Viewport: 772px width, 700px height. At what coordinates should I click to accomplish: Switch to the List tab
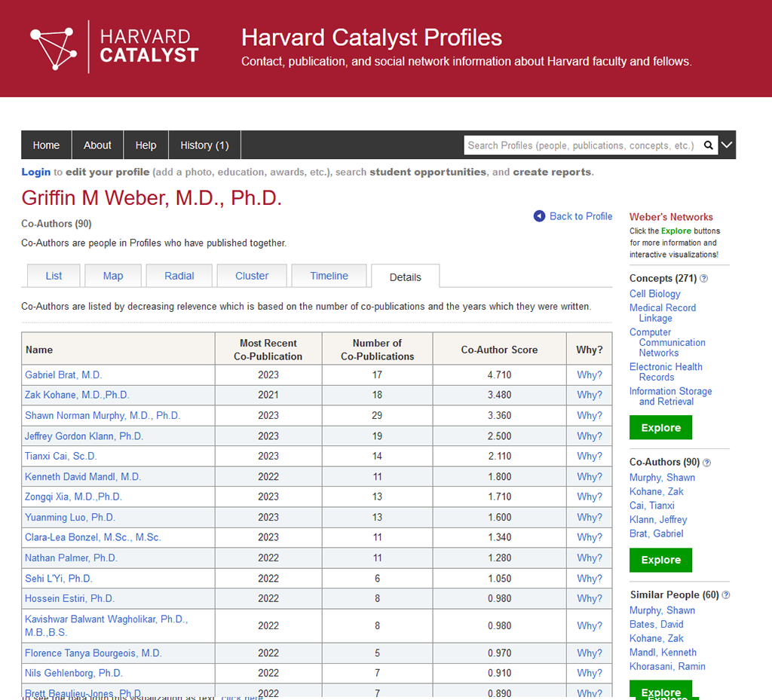pos(54,276)
